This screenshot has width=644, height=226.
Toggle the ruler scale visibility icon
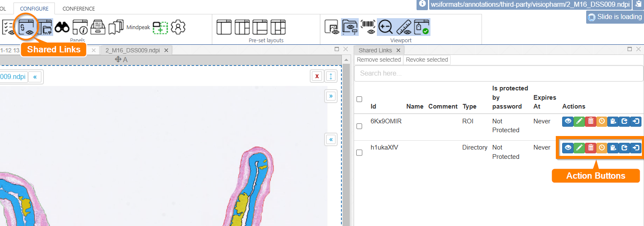[404, 27]
